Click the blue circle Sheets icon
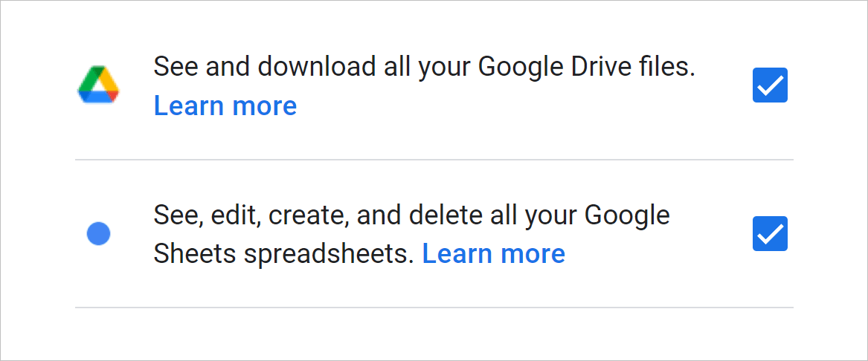 tap(98, 234)
